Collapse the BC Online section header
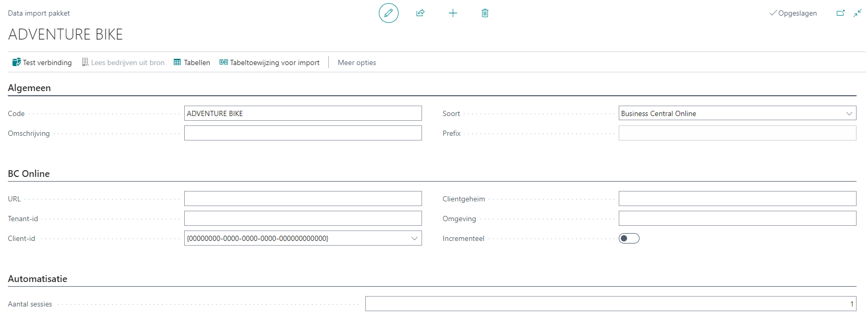Screen dimensions: 868x320 point(29,174)
